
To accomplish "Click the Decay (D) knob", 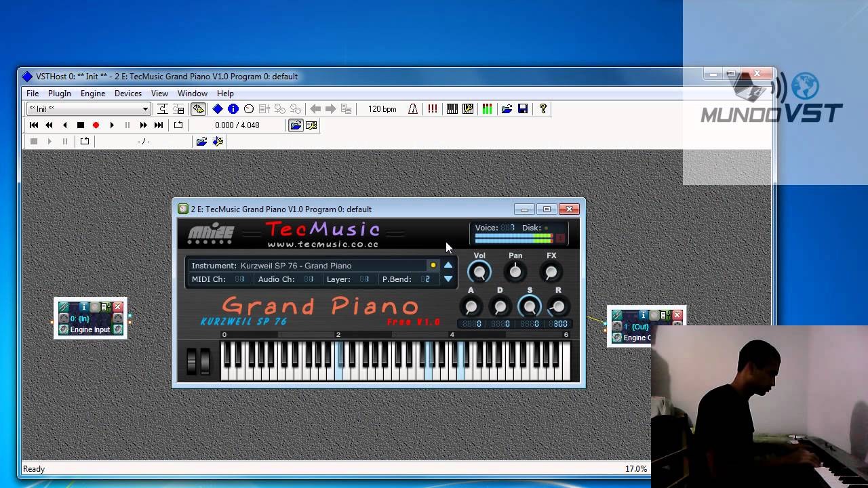I will click(500, 307).
